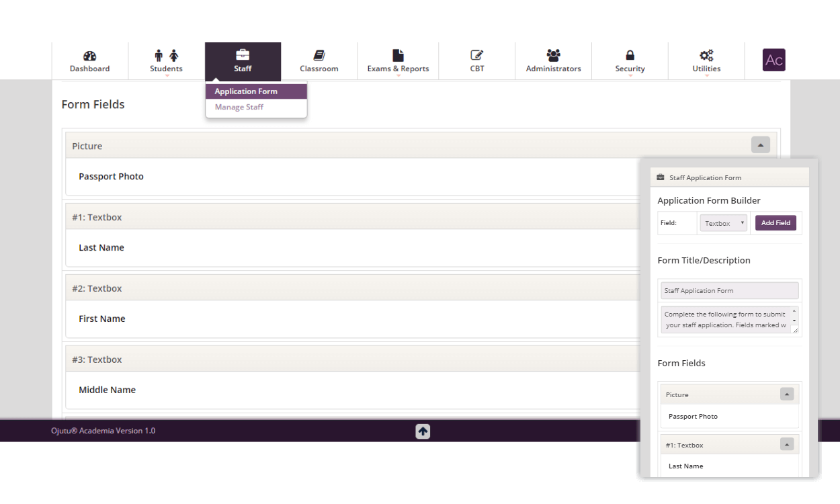Click the Staff Application Form title input
This screenshot has width=840, height=504.
(730, 290)
